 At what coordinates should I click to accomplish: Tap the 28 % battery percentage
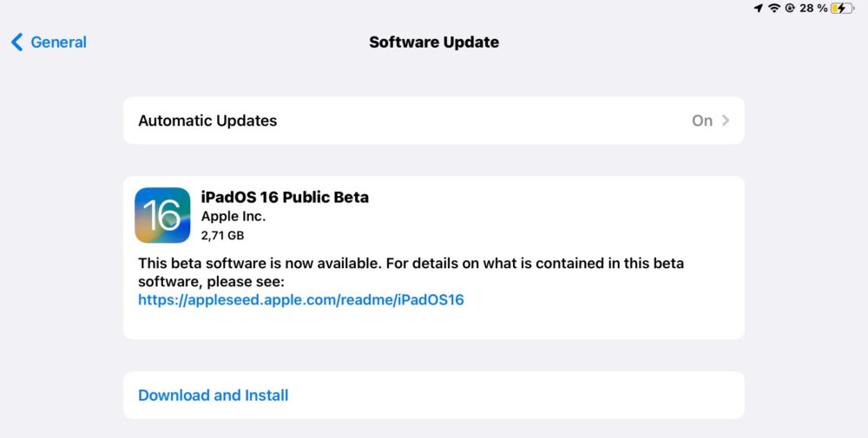(x=812, y=8)
